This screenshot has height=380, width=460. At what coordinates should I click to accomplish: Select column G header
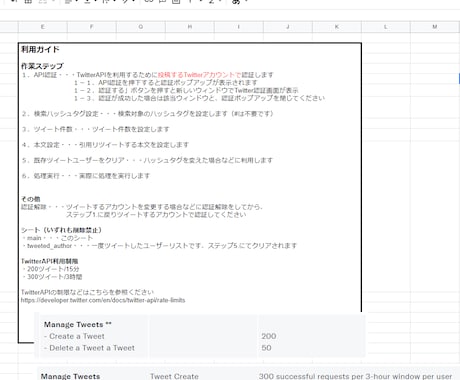[x=141, y=27]
